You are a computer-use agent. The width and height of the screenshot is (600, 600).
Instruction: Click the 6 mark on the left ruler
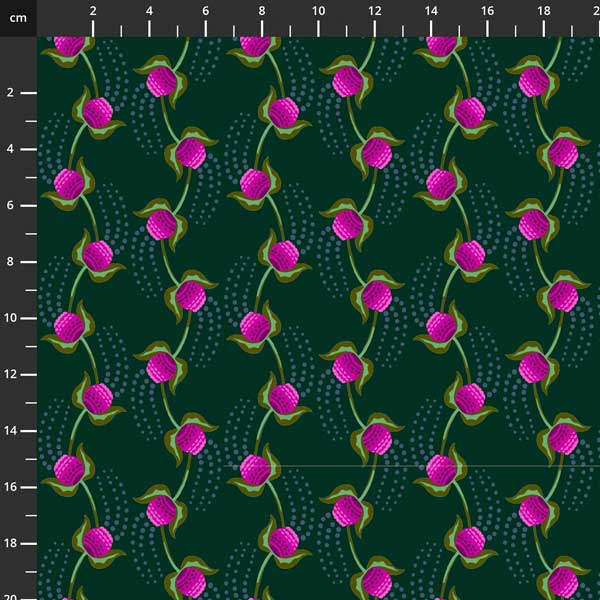coord(10,205)
